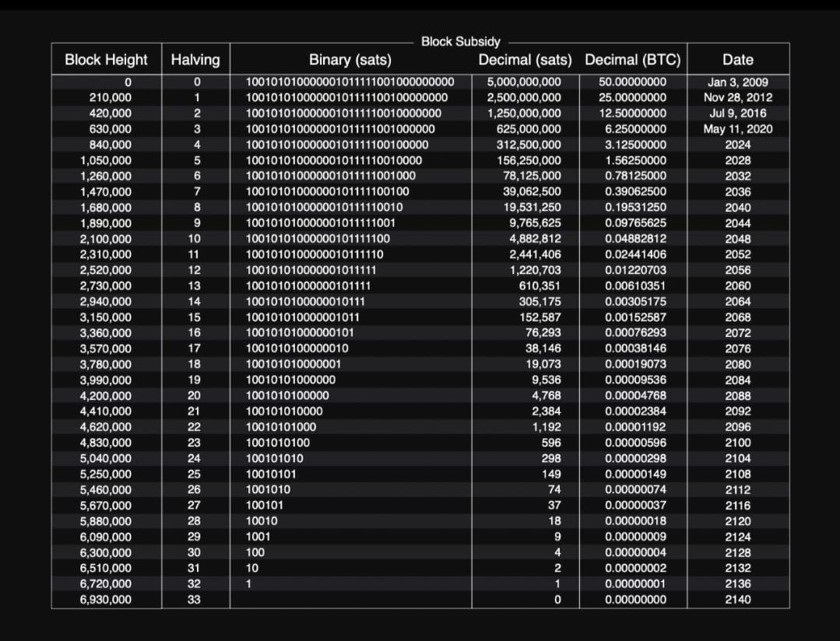Click the "78,125,000" sats cell
840x641 pixels.
[532, 176]
